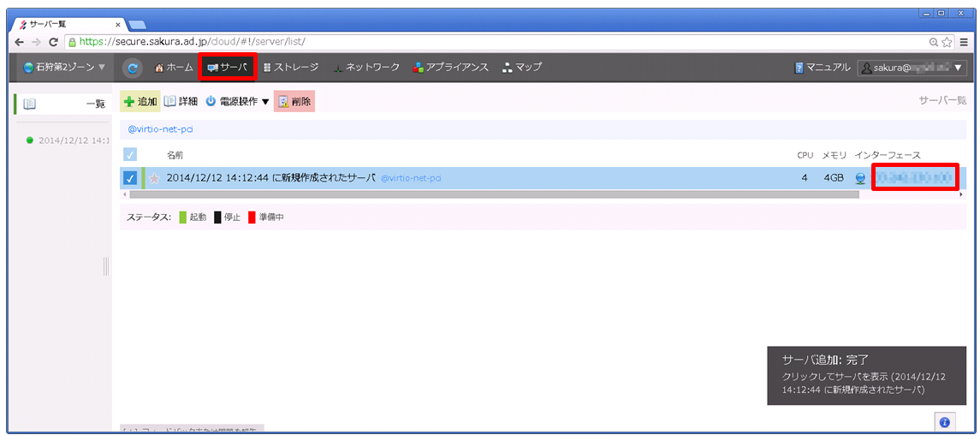This screenshot has width=980, height=441.
Task: Click the book icon beside 一覧
Action: point(30,104)
